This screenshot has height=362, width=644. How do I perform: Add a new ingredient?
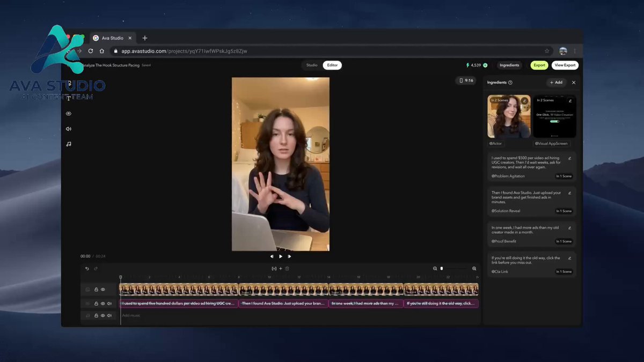coord(556,83)
